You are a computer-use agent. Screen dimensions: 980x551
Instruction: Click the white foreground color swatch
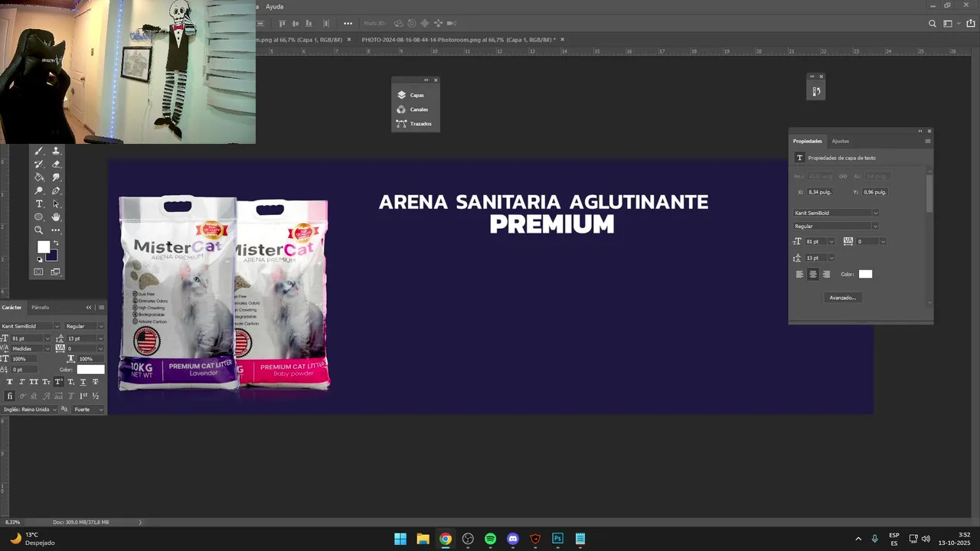pos(44,246)
